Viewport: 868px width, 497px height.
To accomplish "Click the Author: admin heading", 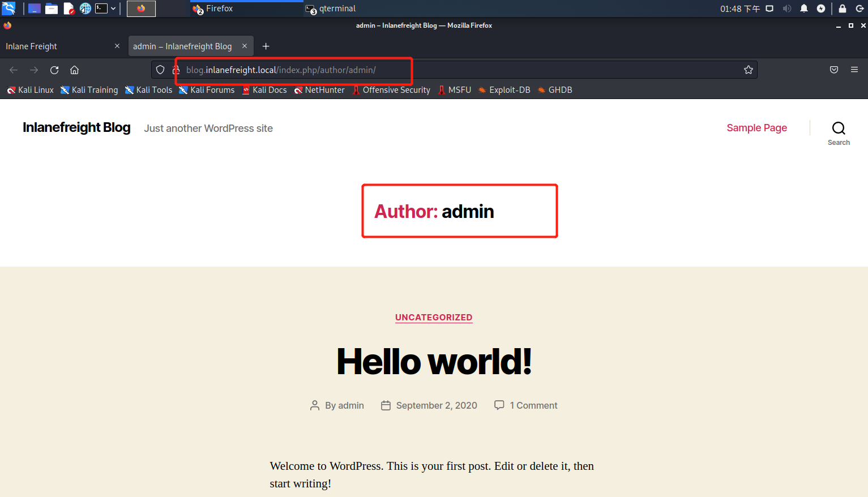I will (434, 211).
